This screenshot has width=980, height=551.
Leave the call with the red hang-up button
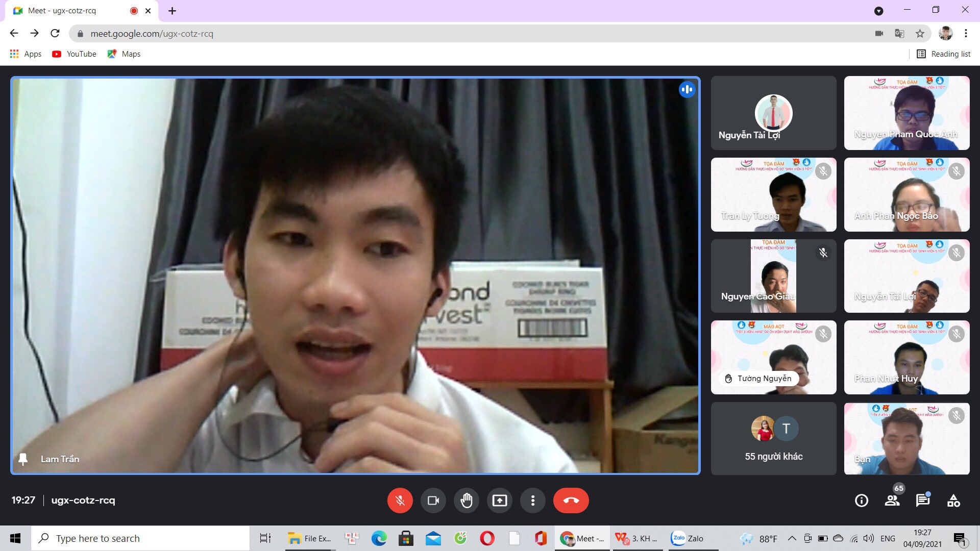pyautogui.click(x=571, y=500)
